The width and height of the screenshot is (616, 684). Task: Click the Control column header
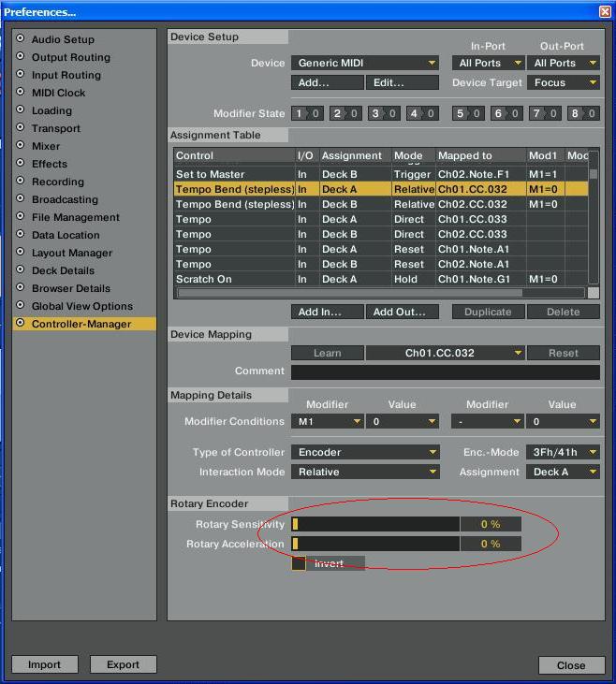(x=234, y=155)
